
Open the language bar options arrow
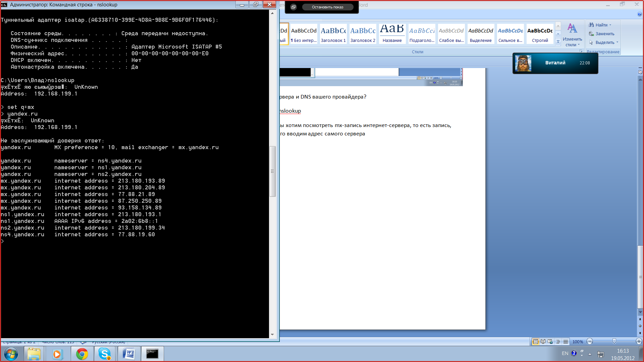click(582, 355)
